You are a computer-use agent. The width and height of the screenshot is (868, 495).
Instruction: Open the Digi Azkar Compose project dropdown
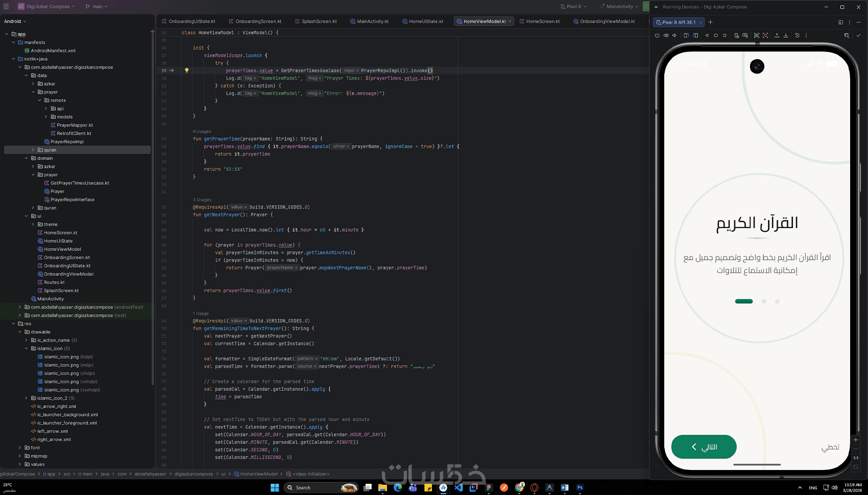pos(47,7)
